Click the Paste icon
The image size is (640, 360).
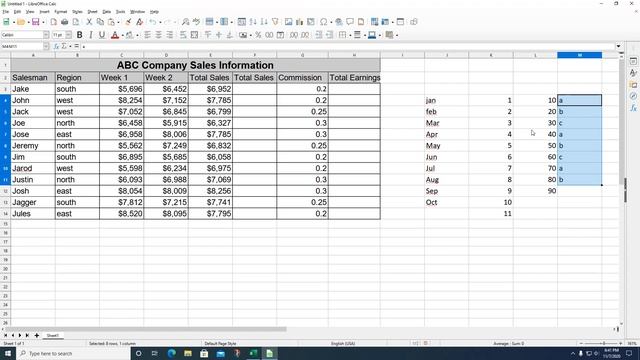tap(111, 22)
